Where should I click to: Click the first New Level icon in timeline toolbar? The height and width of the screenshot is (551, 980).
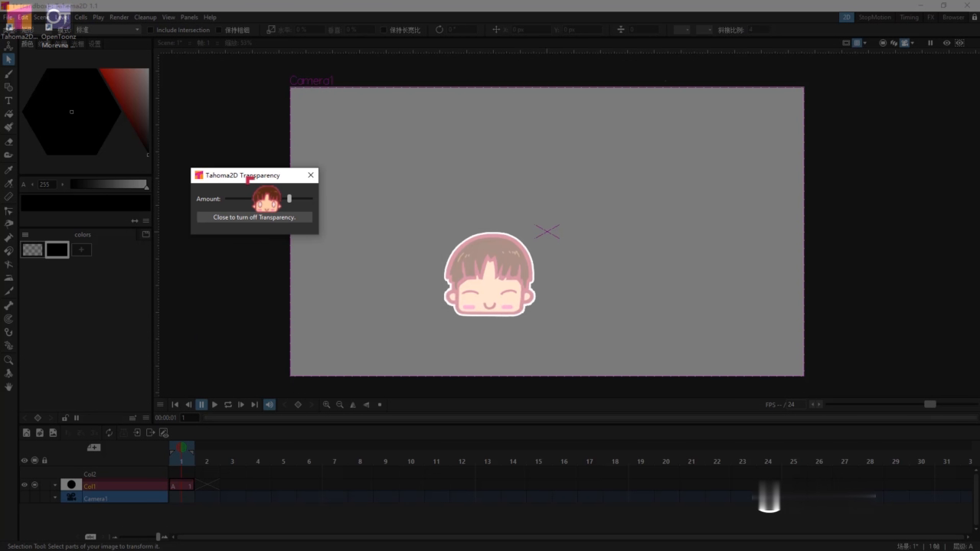pyautogui.click(x=27, y=433)
